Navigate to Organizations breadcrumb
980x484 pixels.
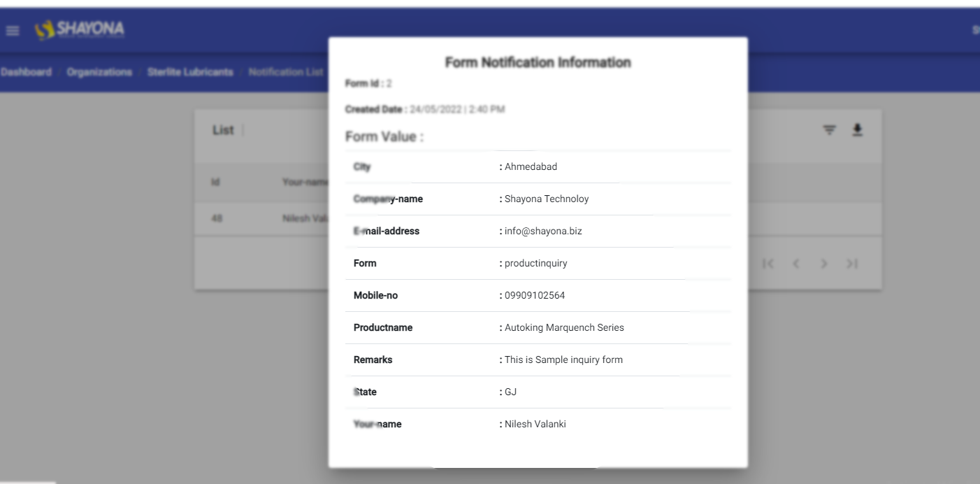99,73
